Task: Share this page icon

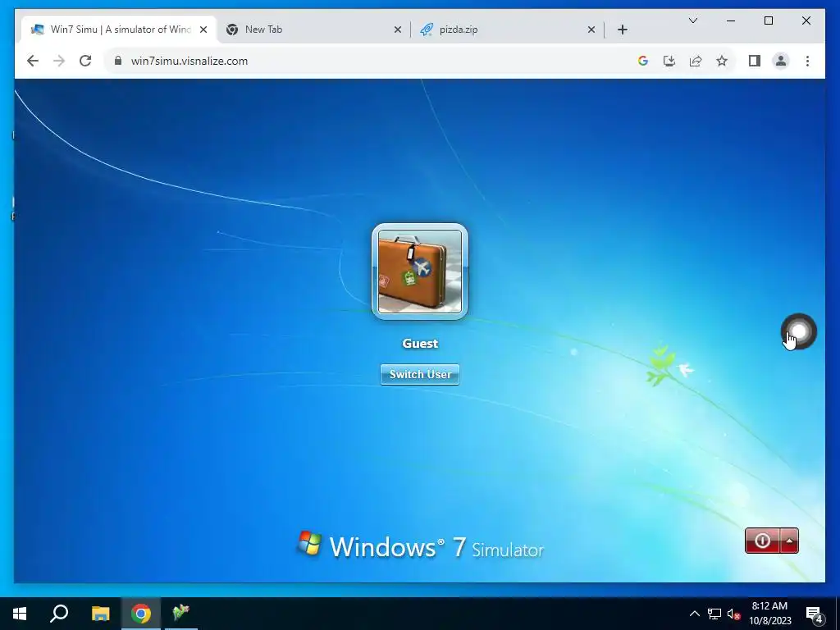Action: pos(696,61)
